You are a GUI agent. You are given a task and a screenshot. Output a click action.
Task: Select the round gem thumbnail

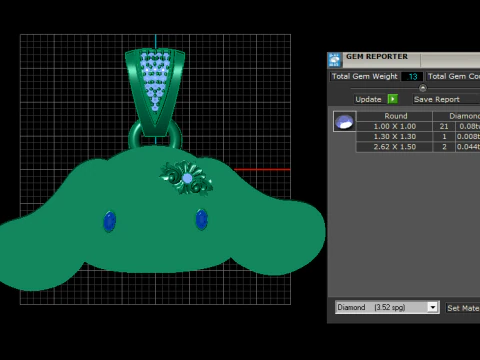[345, 121]
